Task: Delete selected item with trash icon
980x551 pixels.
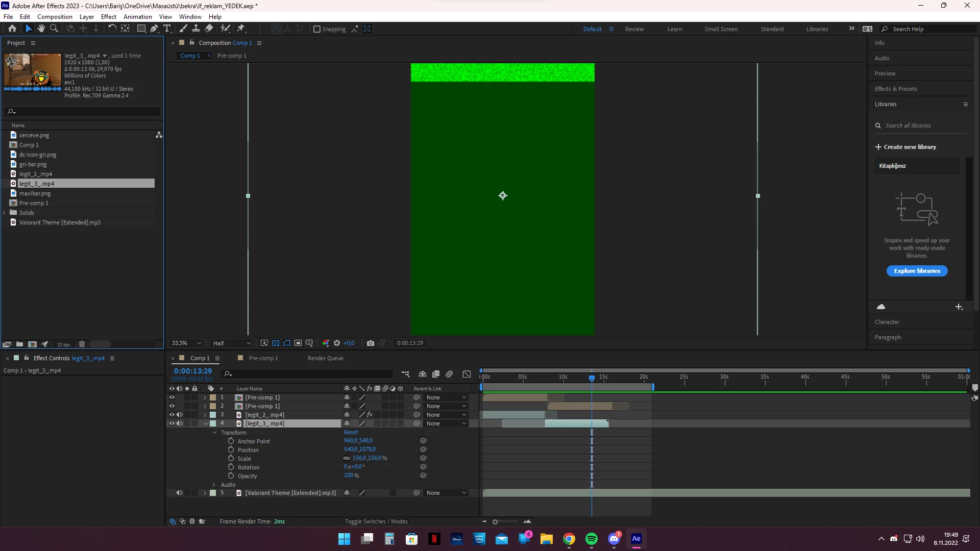Action: coord(82,344)
